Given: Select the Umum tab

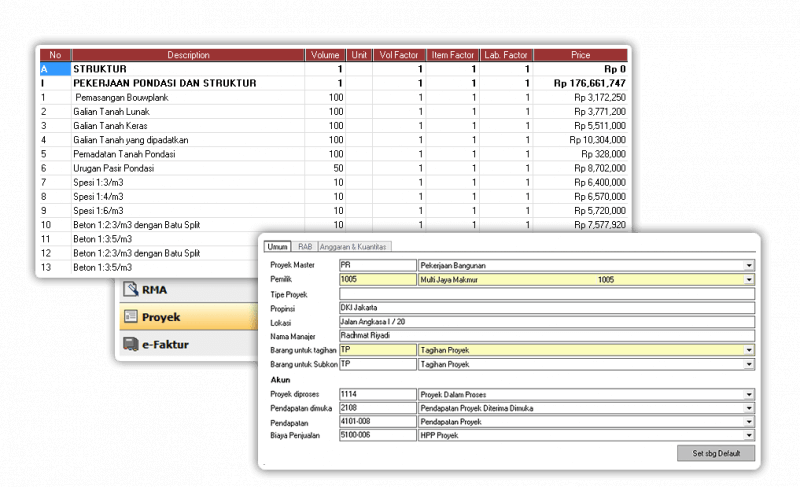Looking at the screenshot, I should 277,247.
